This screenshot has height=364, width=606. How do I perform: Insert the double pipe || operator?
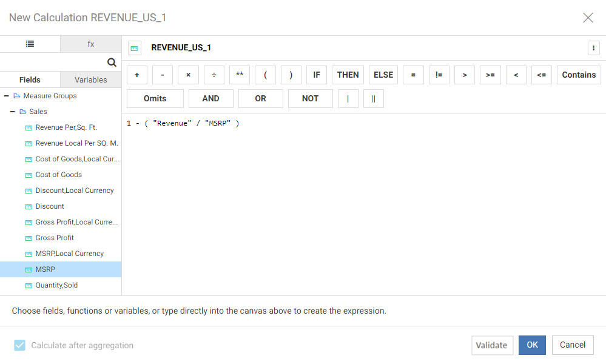pos(373,98)
